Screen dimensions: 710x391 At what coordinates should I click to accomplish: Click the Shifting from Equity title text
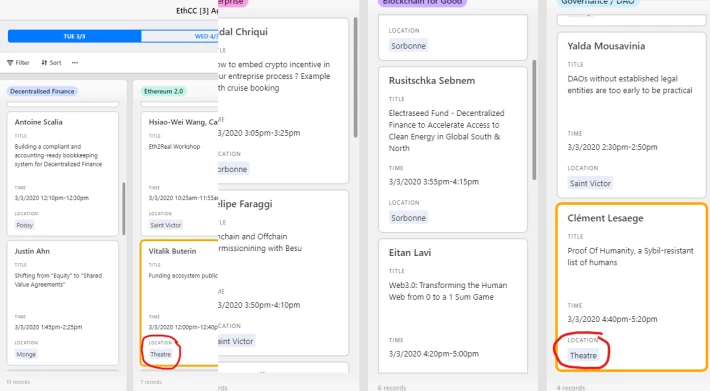click(58, 280)
